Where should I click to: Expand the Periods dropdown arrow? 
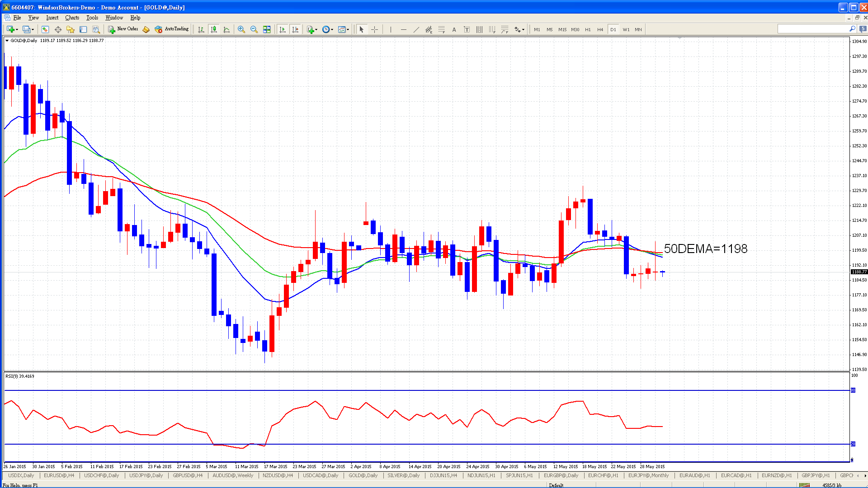pos(332,30)
